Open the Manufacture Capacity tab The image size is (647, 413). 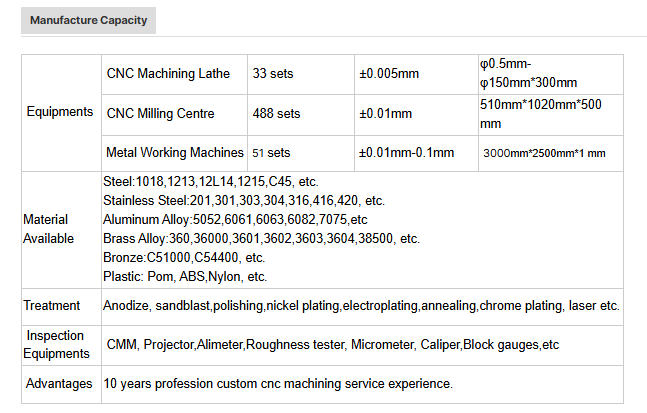point(88,20)
